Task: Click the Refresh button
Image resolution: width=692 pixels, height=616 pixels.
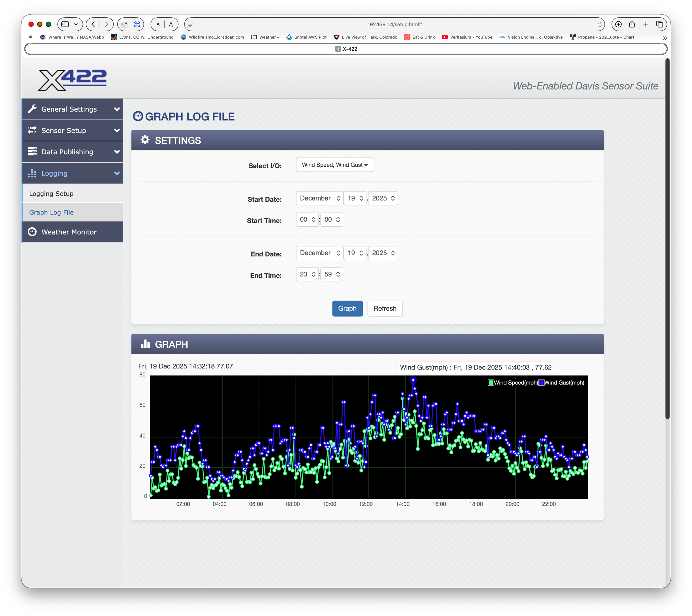Action: coord(384,309)
